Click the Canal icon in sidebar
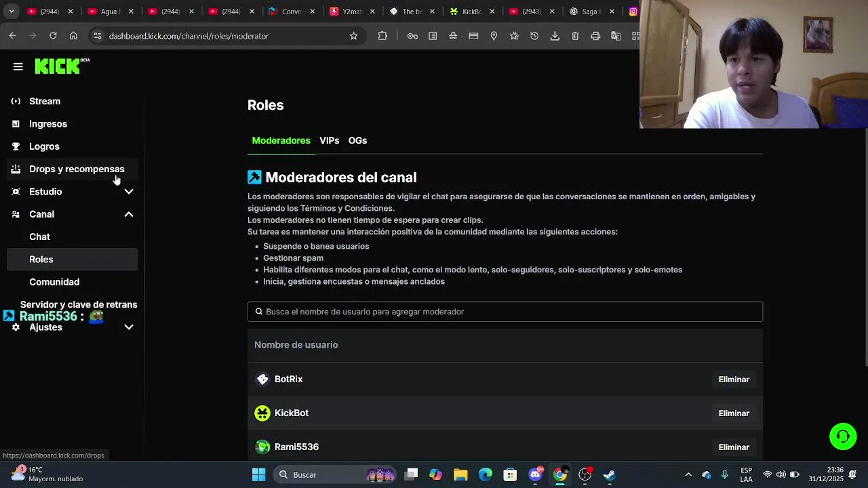Viewport: 868px width, 488px height. point(16,214)
